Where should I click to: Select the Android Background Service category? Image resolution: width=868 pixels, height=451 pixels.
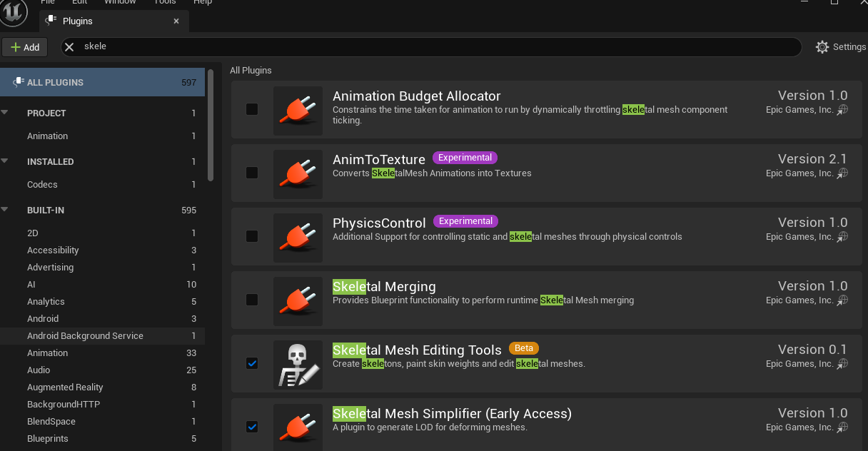tap(102, 335)
